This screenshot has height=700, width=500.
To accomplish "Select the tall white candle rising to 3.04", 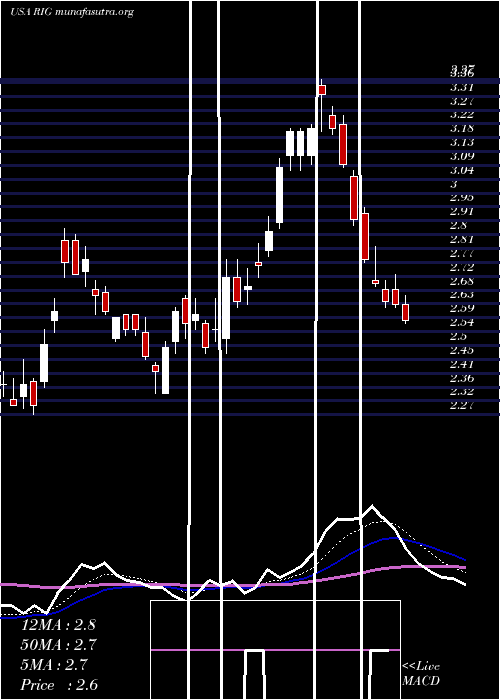I will (279, 195).
